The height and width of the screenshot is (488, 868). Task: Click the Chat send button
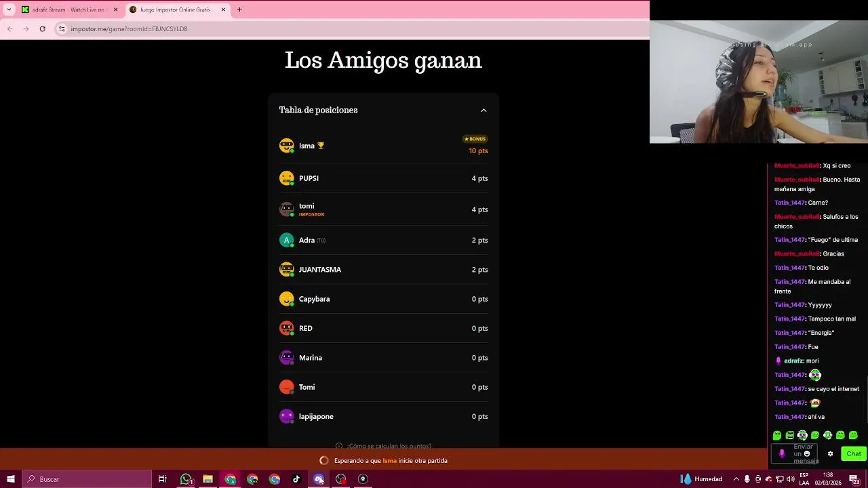coord(853,454)
